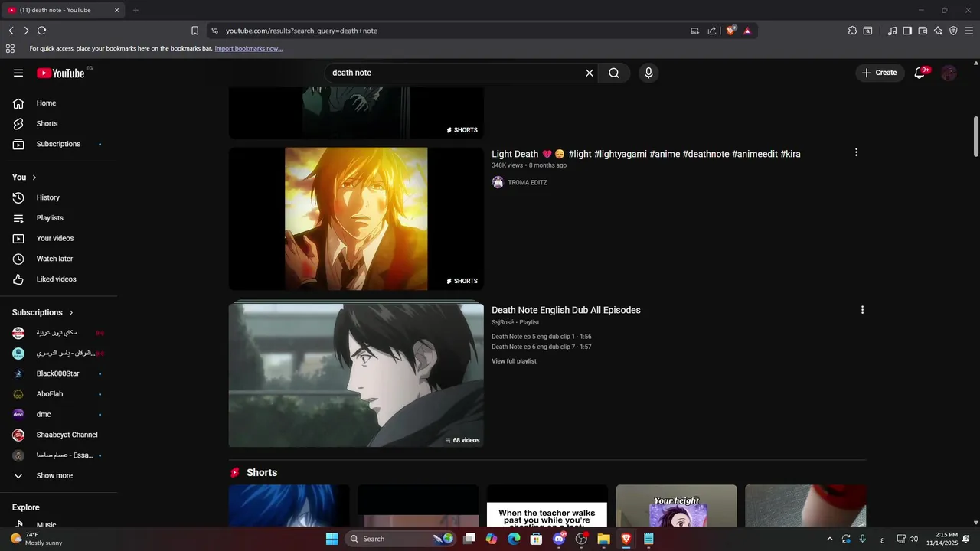Open the YouTube guide hamburger menu
The height and width of the screenshot is (551, 980).
click(x=18, y=73)
